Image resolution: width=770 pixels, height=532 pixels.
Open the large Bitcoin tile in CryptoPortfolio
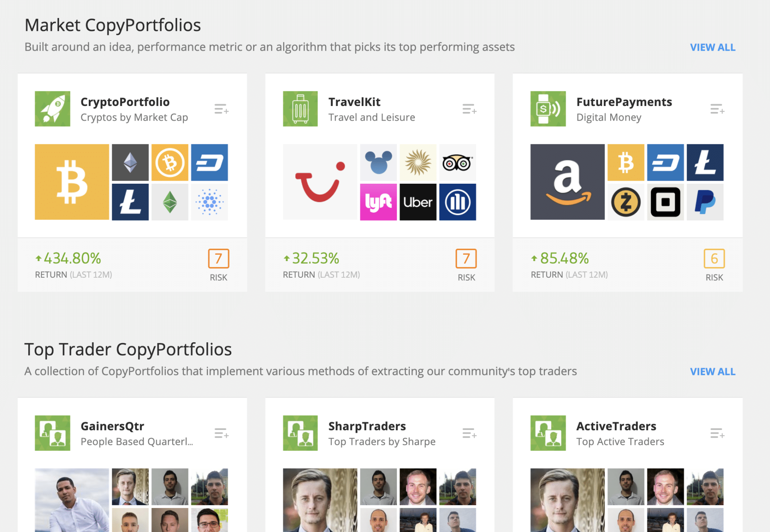click(72, 182)
